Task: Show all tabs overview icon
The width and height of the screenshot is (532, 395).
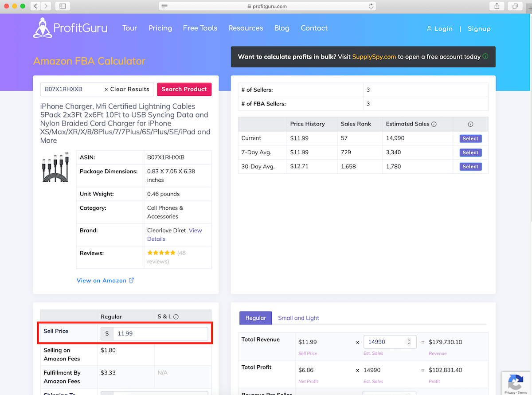Action: (x=515, y=6)
